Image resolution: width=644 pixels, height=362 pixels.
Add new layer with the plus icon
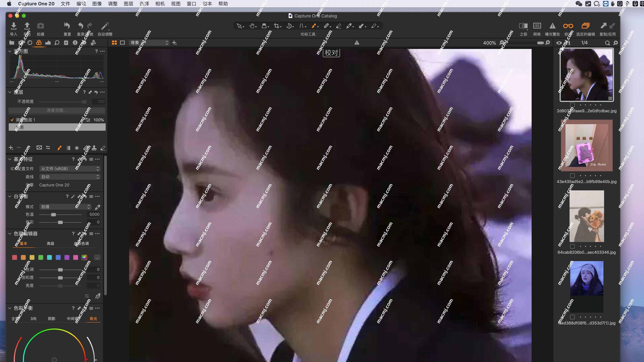click(11, 148)
